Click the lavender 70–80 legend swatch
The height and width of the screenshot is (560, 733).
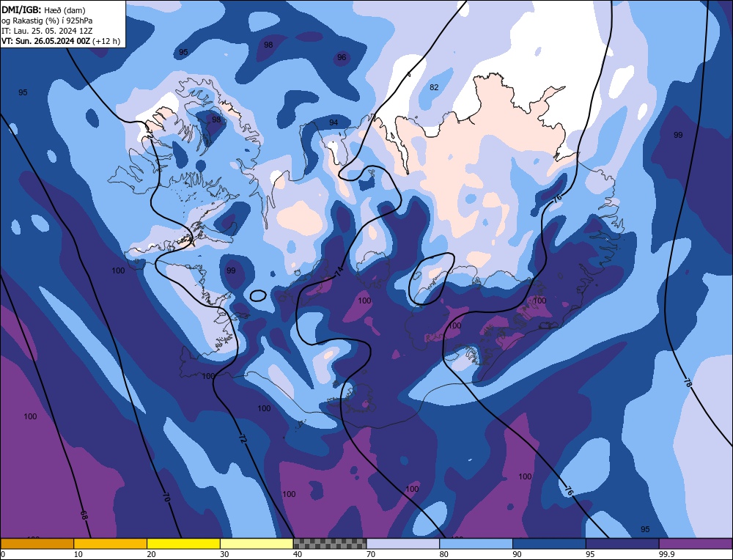point(403,543)
